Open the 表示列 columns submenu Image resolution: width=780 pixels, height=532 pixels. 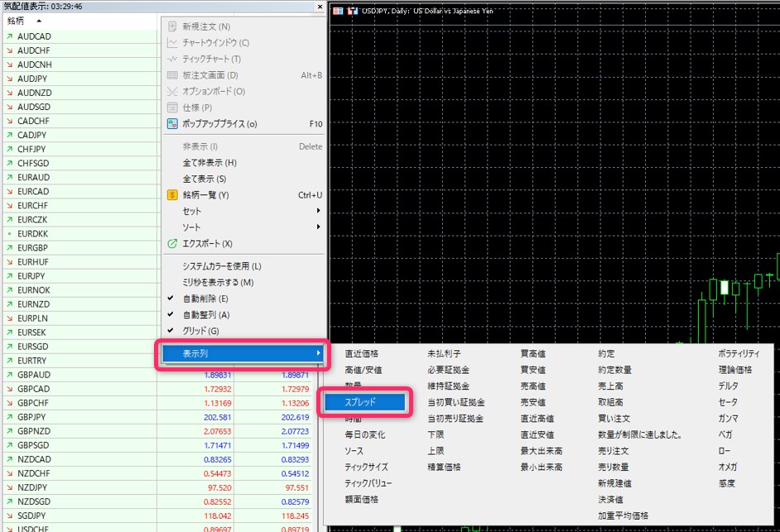[x=240, y=354]
